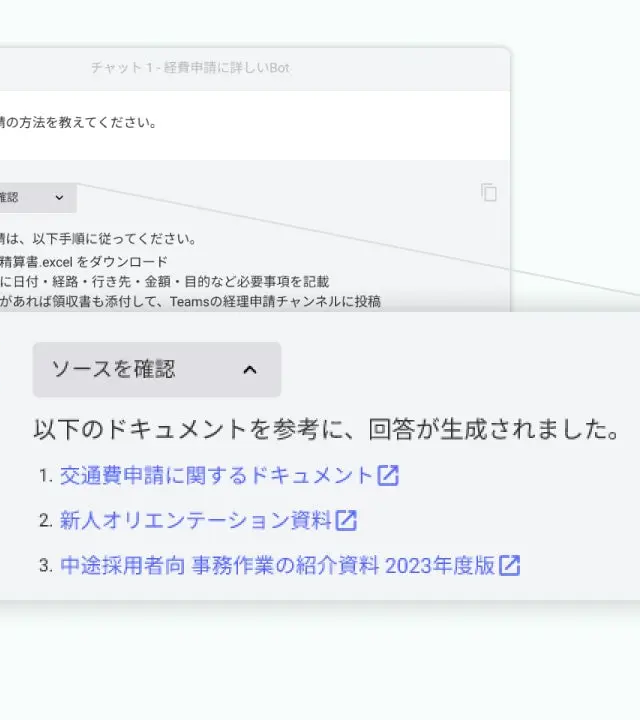Click the external link icon after 交通費申請に関するドキュメント
This screenshot has width=640, height=720.
[388, 476]
